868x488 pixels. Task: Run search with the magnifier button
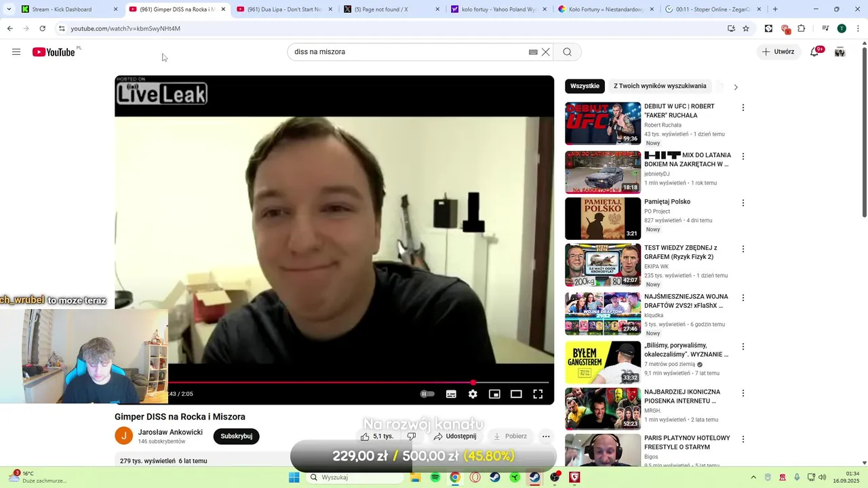click(x=568, y=52)
